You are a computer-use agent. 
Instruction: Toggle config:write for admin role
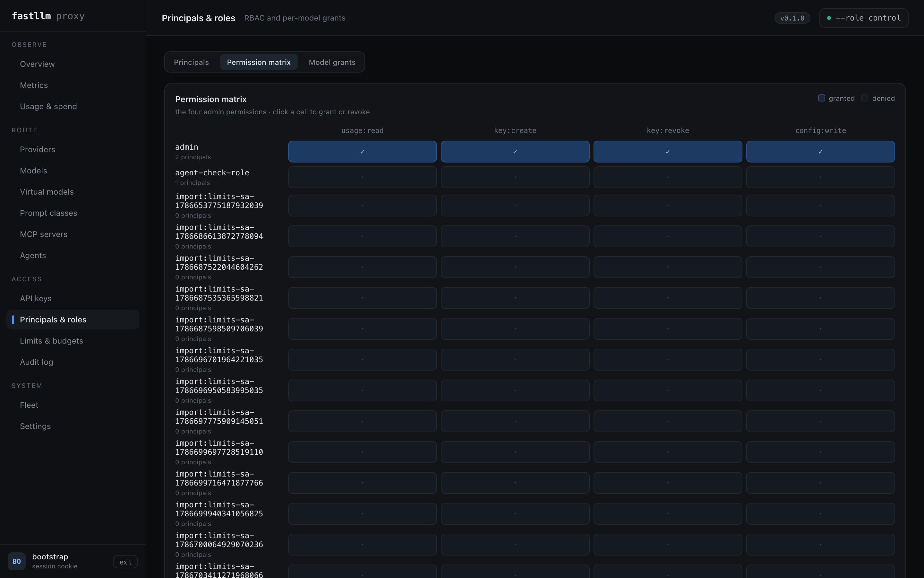pos(820,152)
